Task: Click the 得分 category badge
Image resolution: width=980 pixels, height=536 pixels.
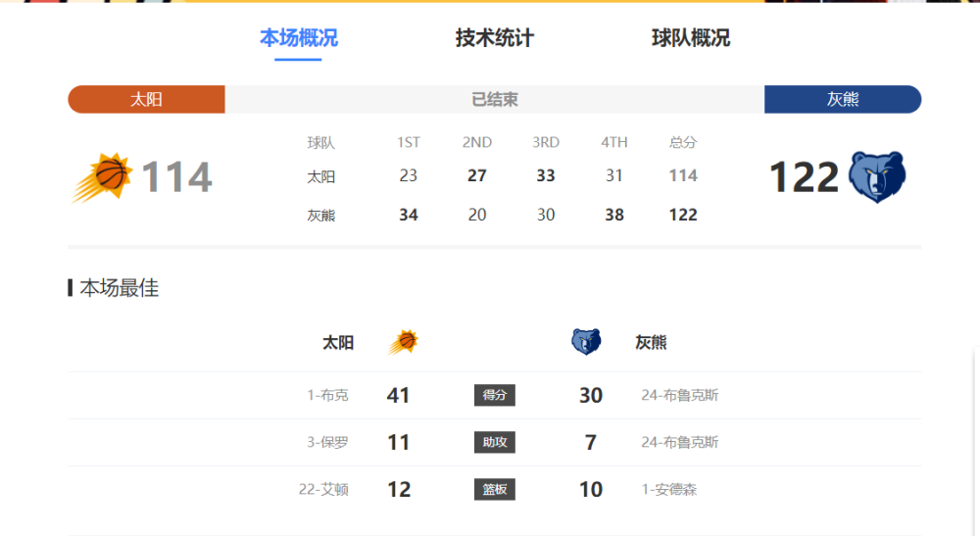Action: point(494,395)
